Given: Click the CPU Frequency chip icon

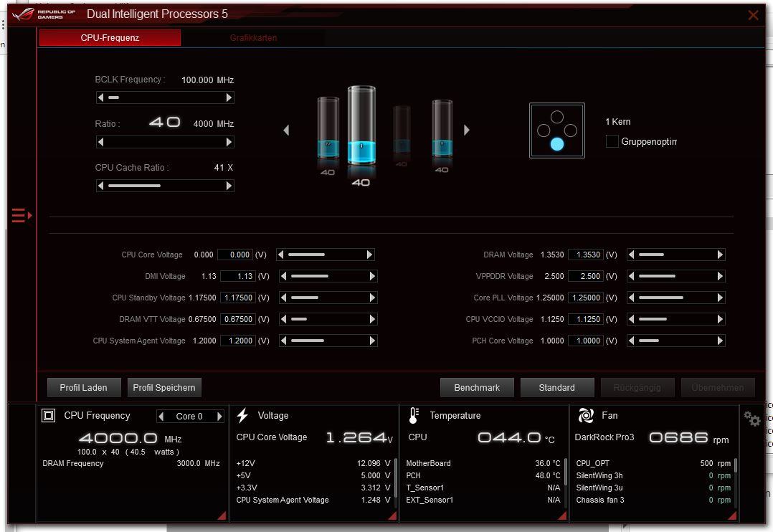Looking at the screenshot, I should point(48,416).
